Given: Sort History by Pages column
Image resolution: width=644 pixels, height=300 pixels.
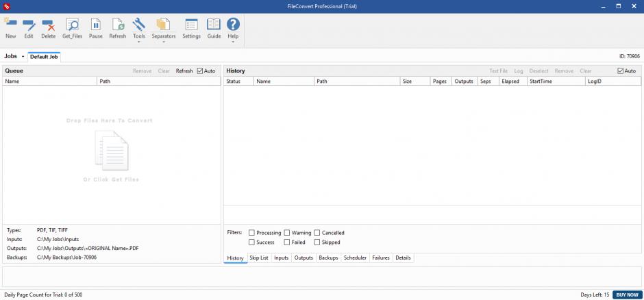Looking at the screenshot, I should (441, 82).
